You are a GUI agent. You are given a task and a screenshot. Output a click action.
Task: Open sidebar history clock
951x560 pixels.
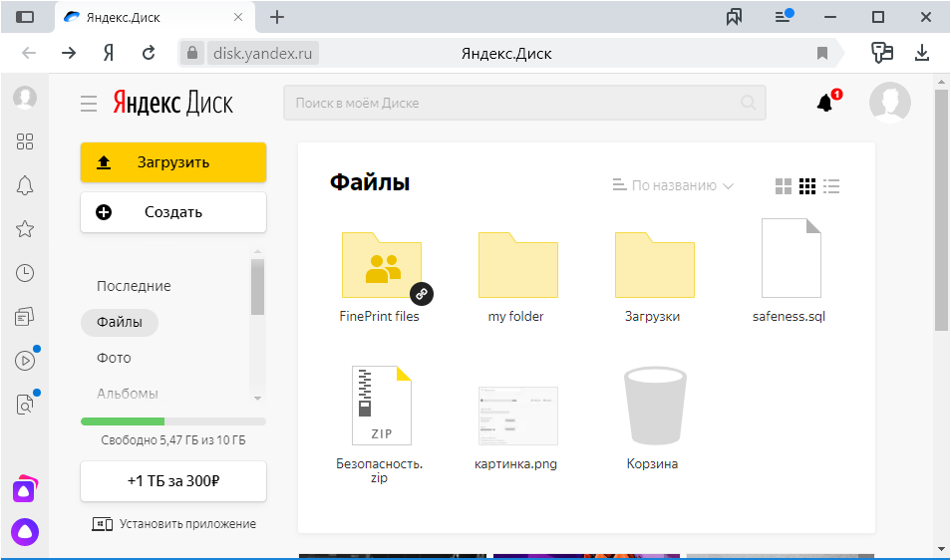pyautogui.click(x=25, y=273)
